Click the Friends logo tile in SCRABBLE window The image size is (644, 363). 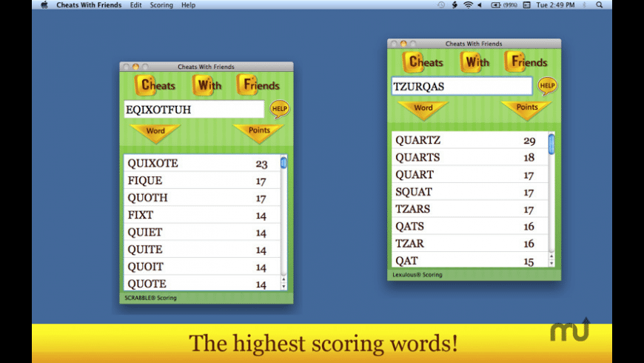258,84
